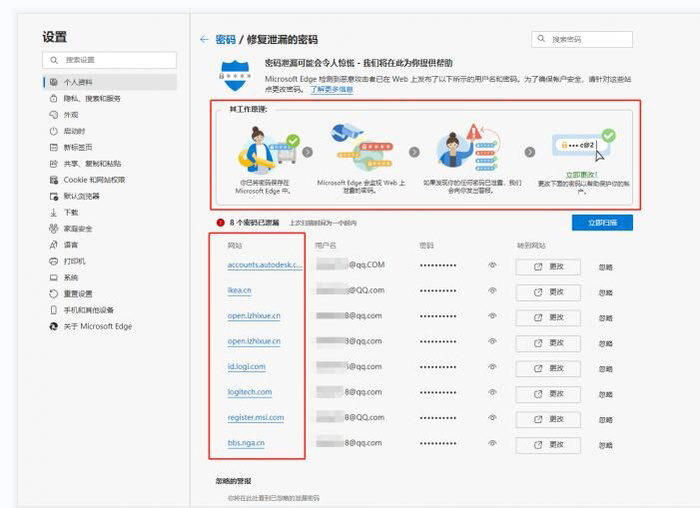
Task: Open 启动时 startup settings
Action: click(x=74, y=131)
